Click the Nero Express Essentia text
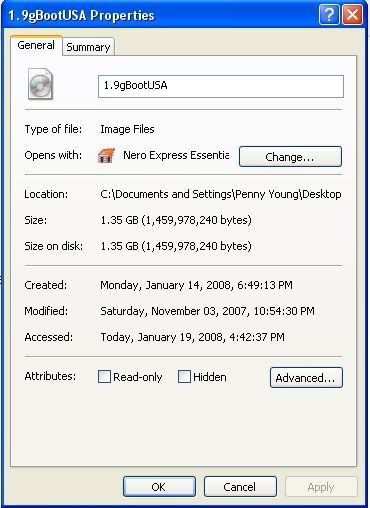 176,155
